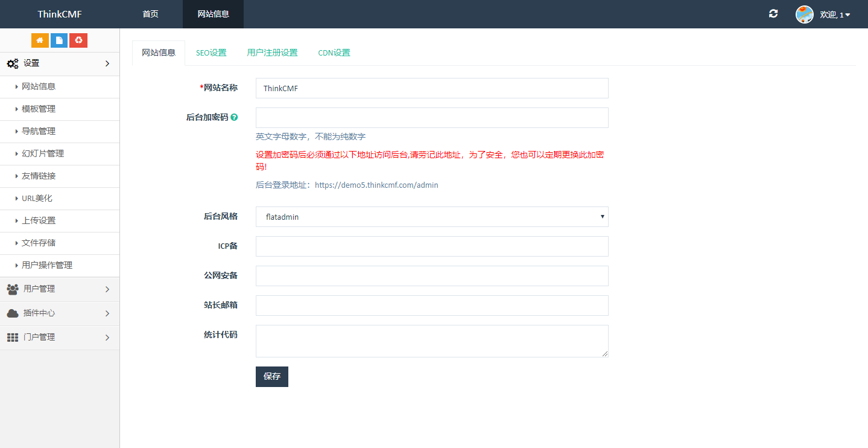Focus the 网站名称 input field
Viewport: 868px width, 448px height.
pyautogui.click(x=432, y=88)
